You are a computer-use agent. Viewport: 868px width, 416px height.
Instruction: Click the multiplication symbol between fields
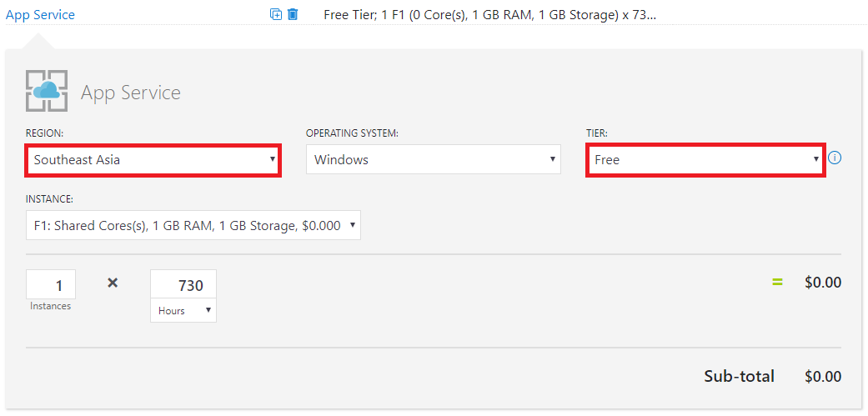pyautogui.click(x=113, y=283)
